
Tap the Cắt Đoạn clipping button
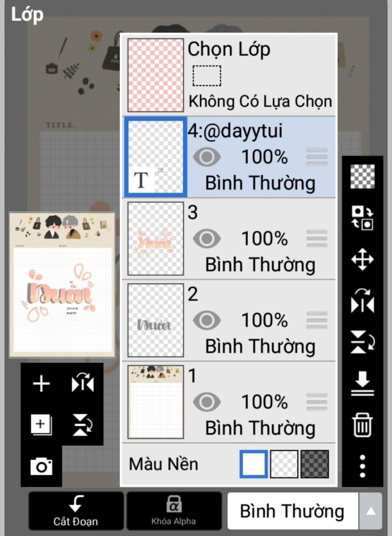[76, 511]
